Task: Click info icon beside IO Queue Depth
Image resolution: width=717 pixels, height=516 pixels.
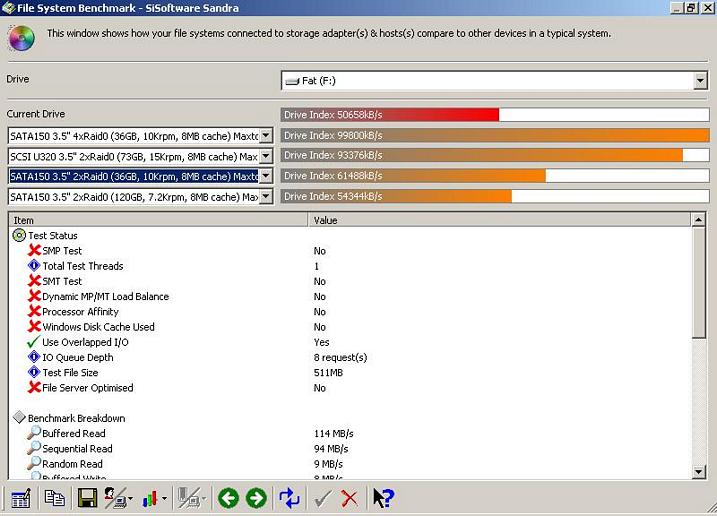Action: tap(34, 357)
